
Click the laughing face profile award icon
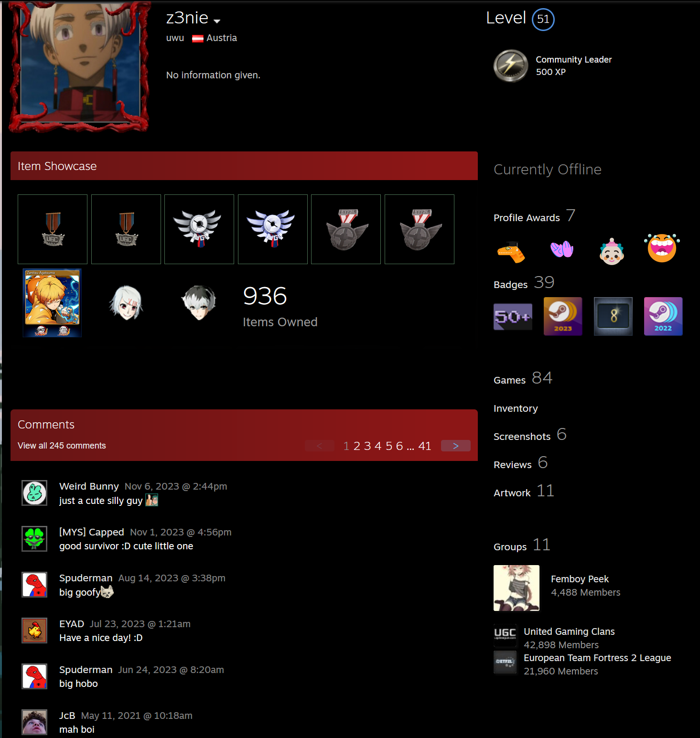(x=662, y=248)
